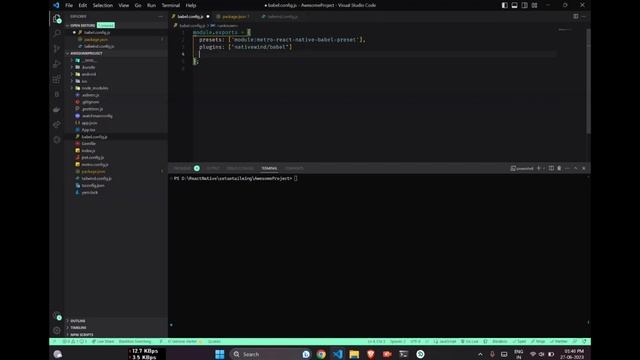This screenshot has width=640, height=360.
Task: Select the DEBUG CONSOLE panel tab
Action: click(x=240, y=168)
